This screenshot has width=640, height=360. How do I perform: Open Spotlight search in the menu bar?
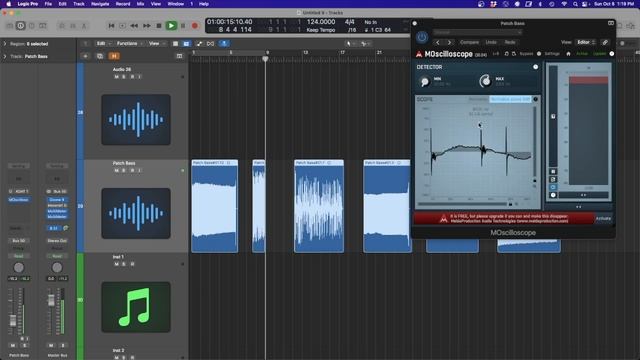(575, 4)
